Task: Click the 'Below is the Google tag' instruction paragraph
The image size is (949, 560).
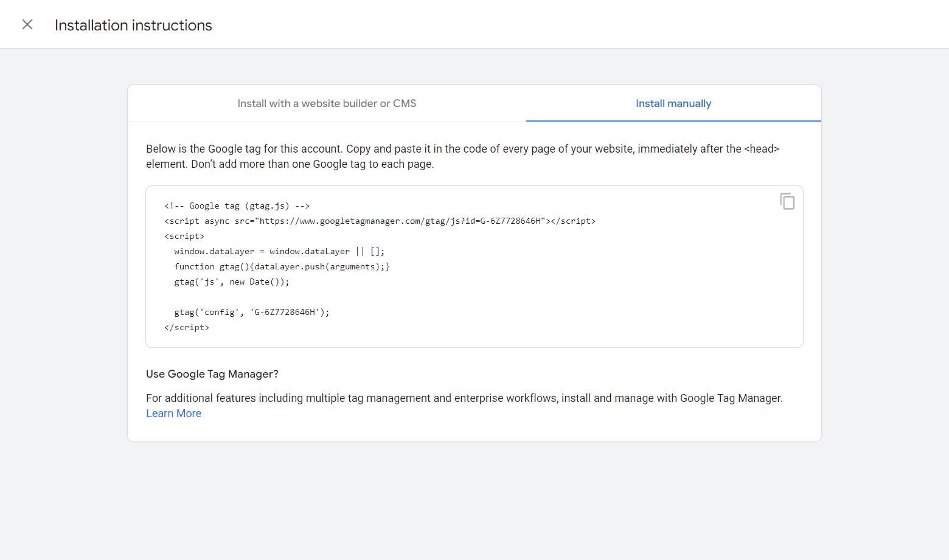Action: [462, 156]
